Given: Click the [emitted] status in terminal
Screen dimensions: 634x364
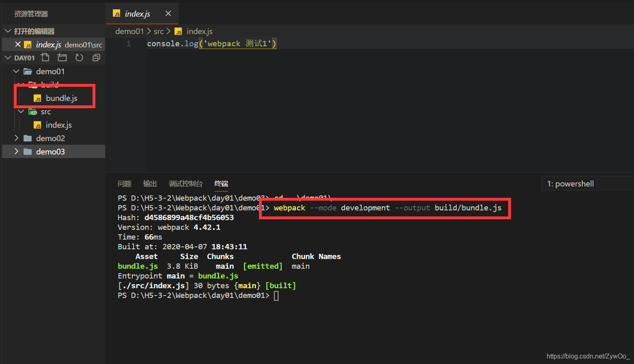Looking at the screenshot, I should click(263, 266).
